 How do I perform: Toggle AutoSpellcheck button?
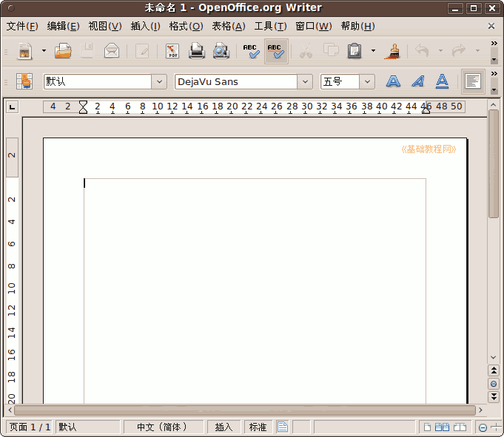click(276, 51)
